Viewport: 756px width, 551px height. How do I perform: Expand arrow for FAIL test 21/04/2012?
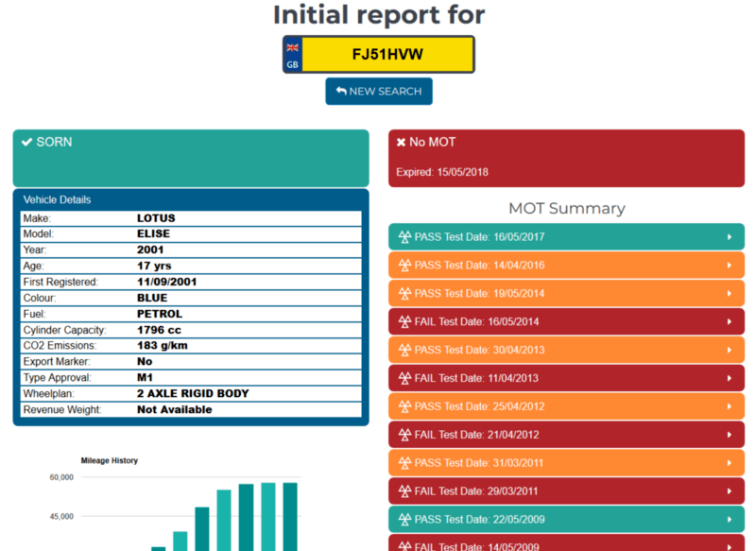[x=729, y=435]
